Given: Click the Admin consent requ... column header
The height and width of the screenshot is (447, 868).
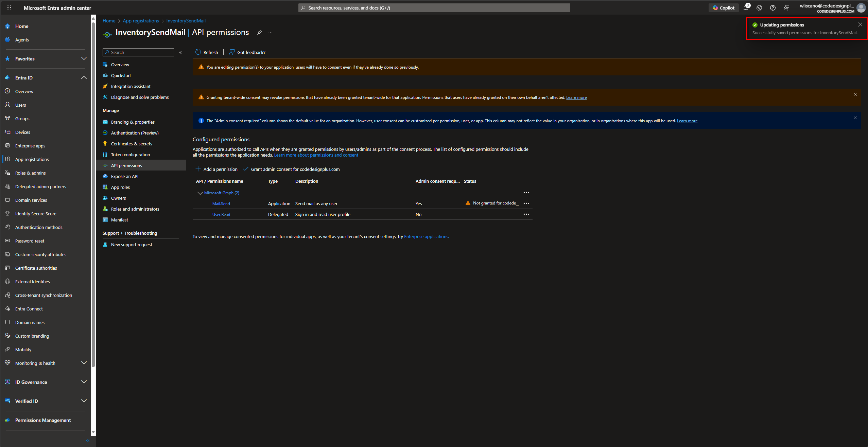Looking at the screenshot, I should click(x=437, y=181).
